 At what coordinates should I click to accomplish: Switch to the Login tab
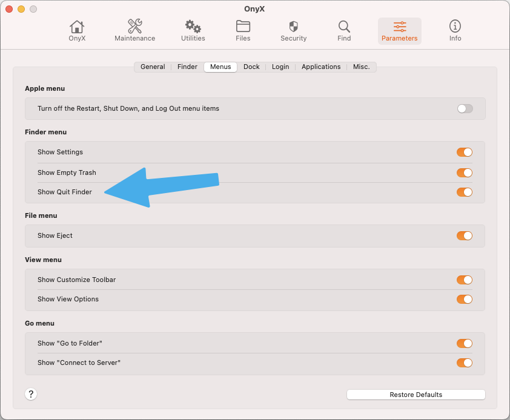pos(280,67)
